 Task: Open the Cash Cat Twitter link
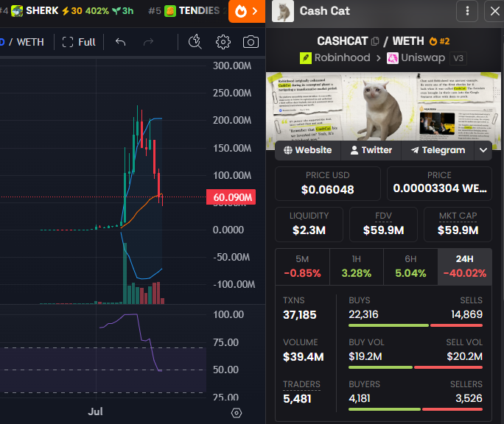click(371, 150)
